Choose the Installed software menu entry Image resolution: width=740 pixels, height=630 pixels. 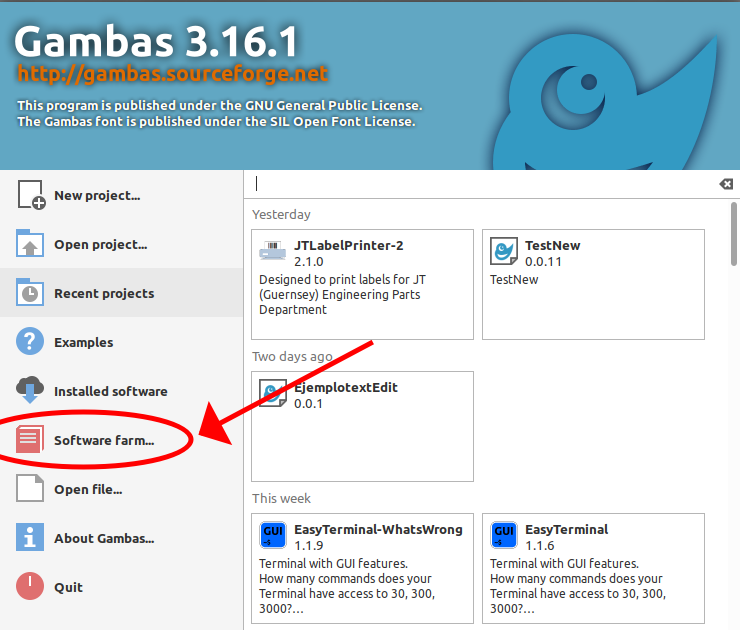tap(122, 390)
